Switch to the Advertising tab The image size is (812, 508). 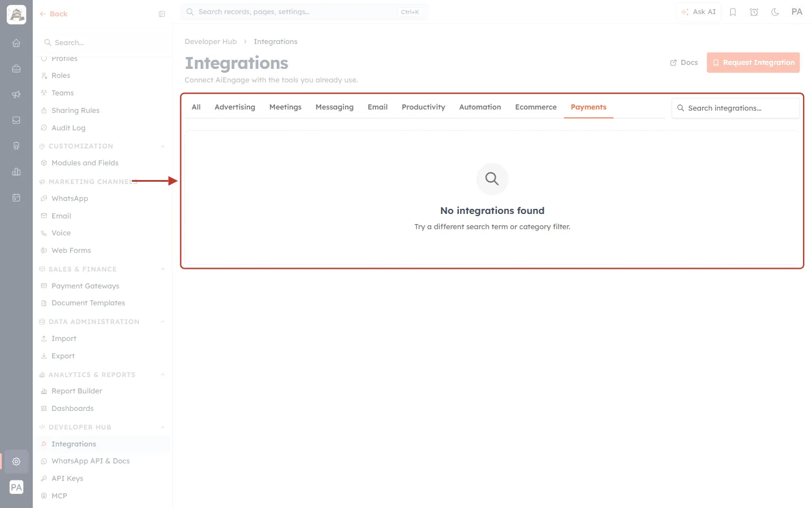pyautogui.click(x=235, y=107)
